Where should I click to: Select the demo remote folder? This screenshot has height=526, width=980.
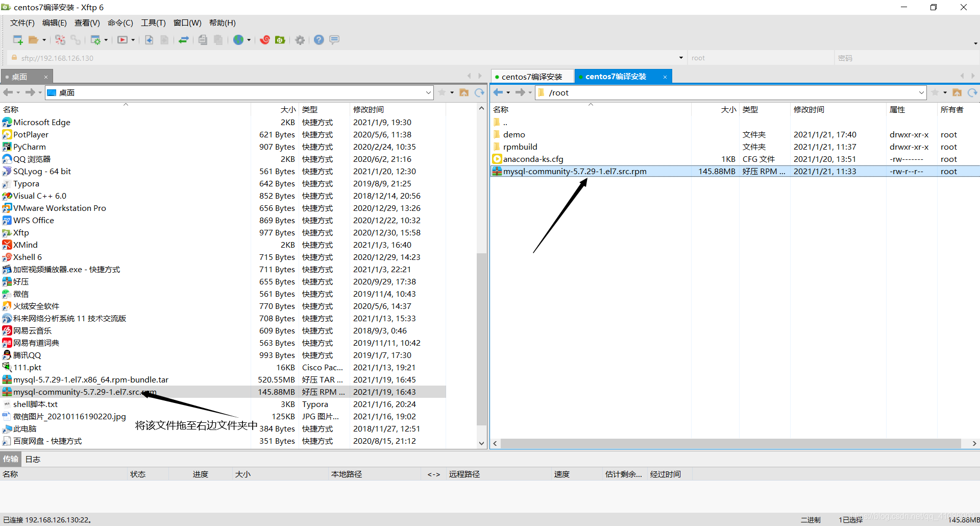[x=514, y=134]
